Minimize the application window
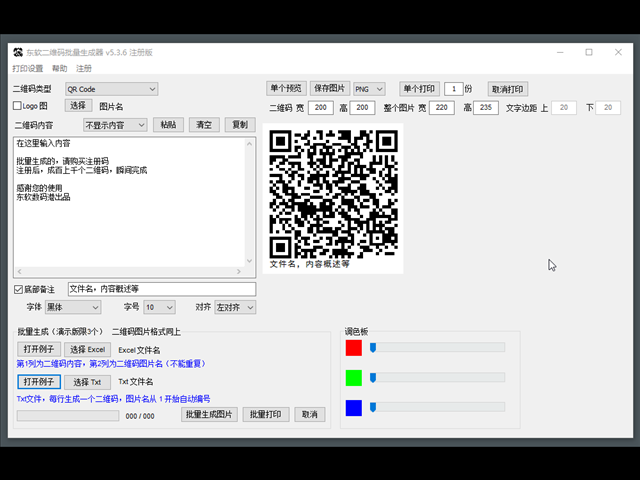 click(x=560, y=52)
